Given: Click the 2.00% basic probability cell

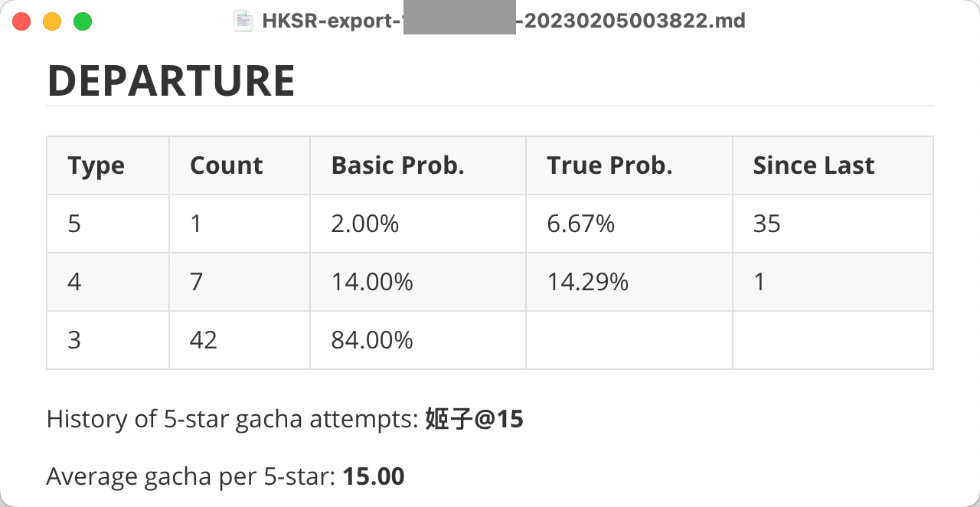Looking at the screenshot, I should 418,224.
